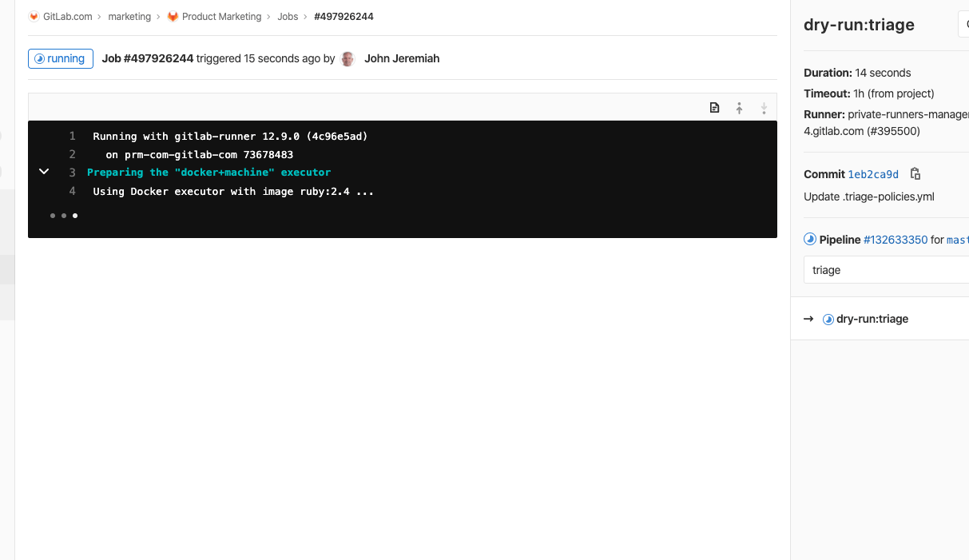Open Product Marketing project breadcrumb link

221,17
